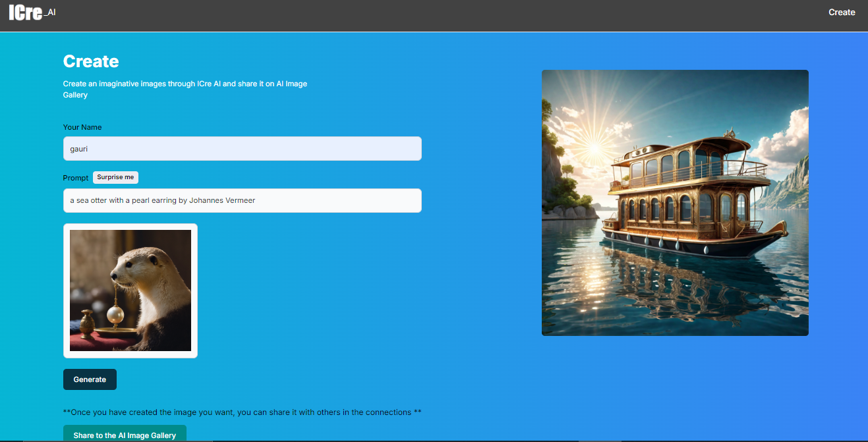Click the 'Create an imaginative images' description
Viewport: 868px width, 442px height.
pyautogui.click(x=185, y=90)
